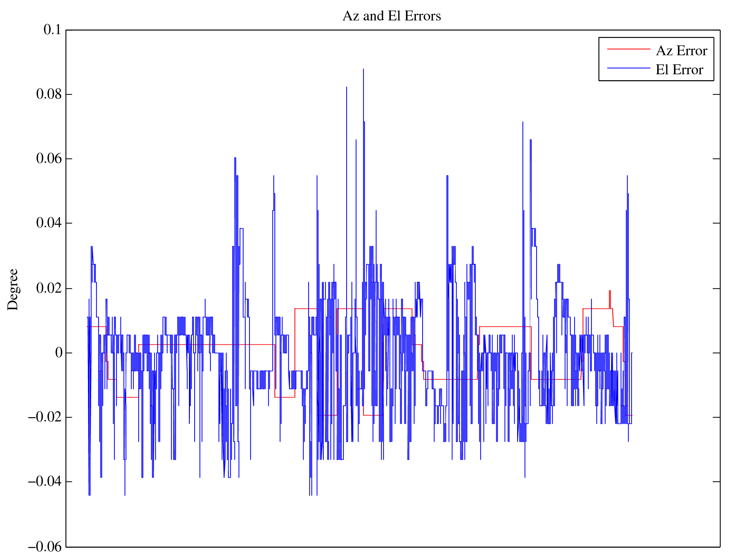
Task: Click the 0.02 y-axis tick label
Action: point(49,288)
